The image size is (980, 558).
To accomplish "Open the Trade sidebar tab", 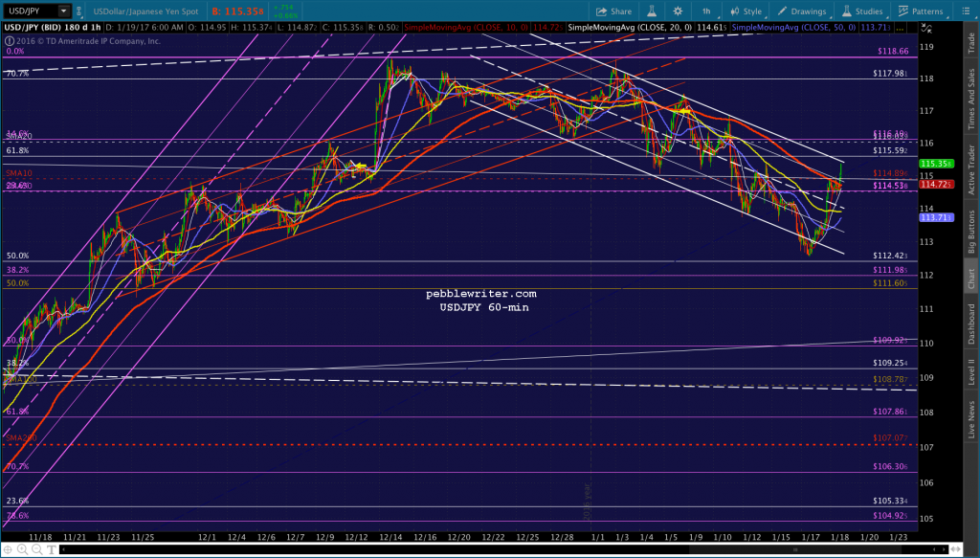I will (x=971, y=42).
